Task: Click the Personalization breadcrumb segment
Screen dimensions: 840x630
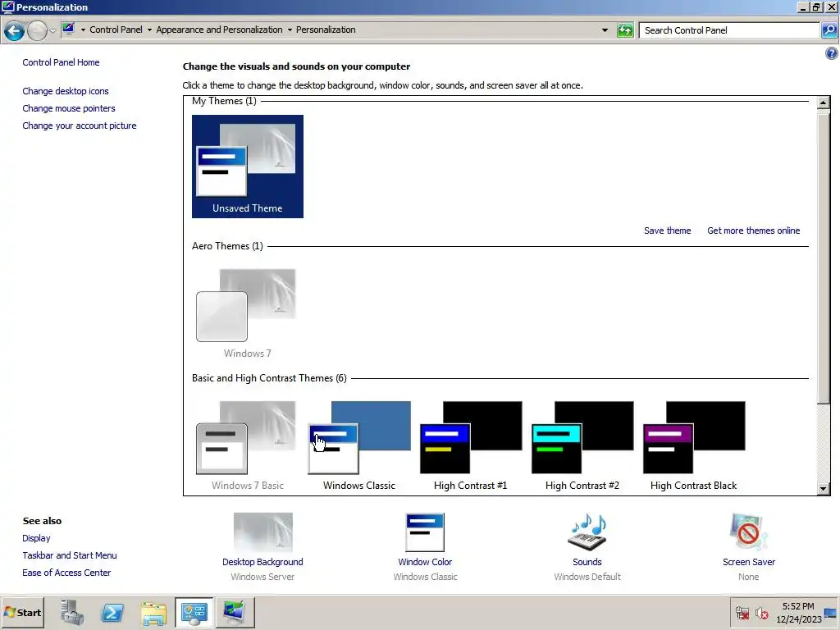Action: click(326, 30)
